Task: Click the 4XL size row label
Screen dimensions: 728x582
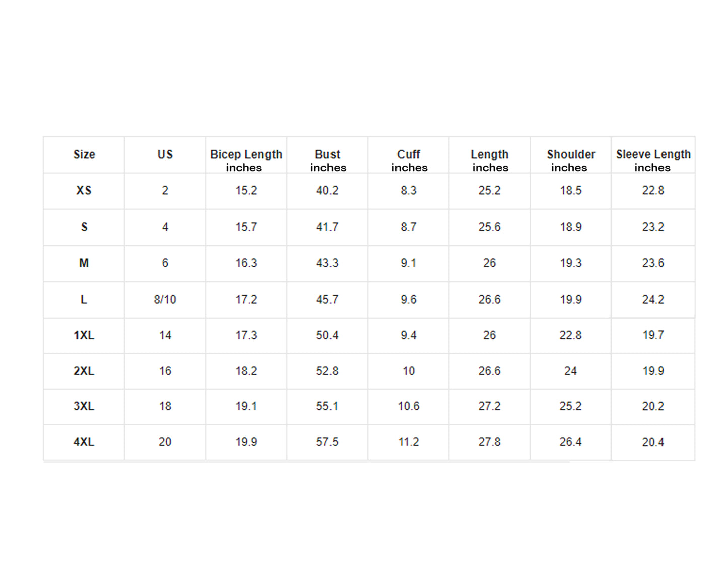Action: coord(84,442)
